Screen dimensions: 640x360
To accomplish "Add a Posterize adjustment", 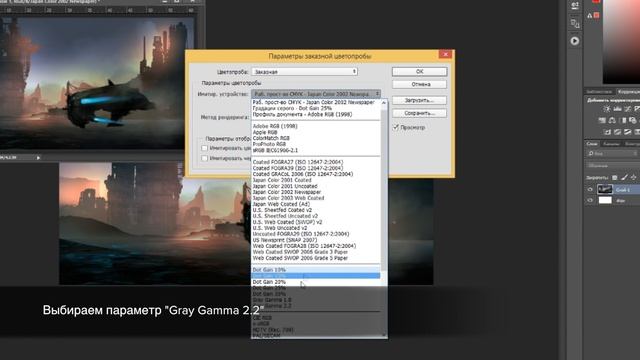I will click(x=618, y=132).
